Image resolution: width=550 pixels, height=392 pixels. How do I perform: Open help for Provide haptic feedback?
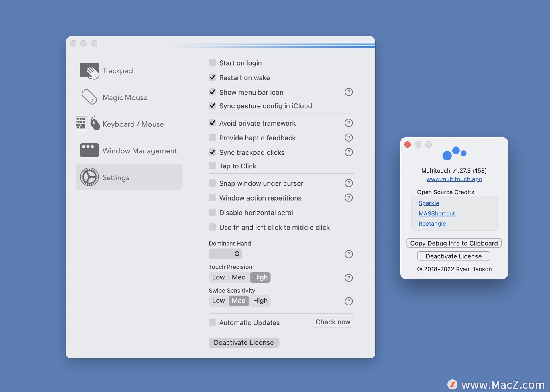348,138
